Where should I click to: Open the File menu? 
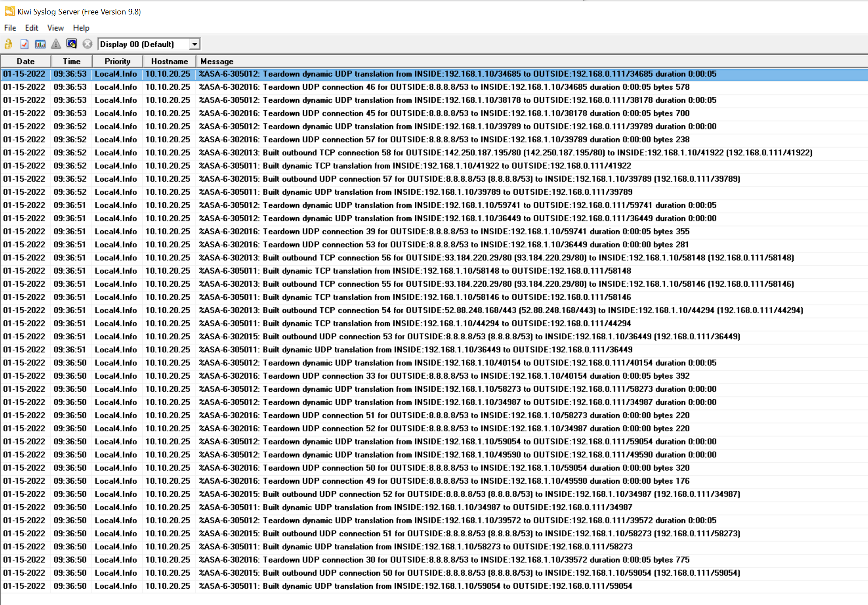click(x=10, y=28)
